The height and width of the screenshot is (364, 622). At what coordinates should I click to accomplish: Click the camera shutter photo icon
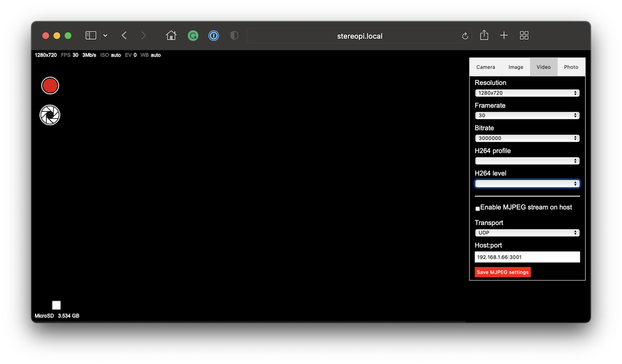[50, 115]
